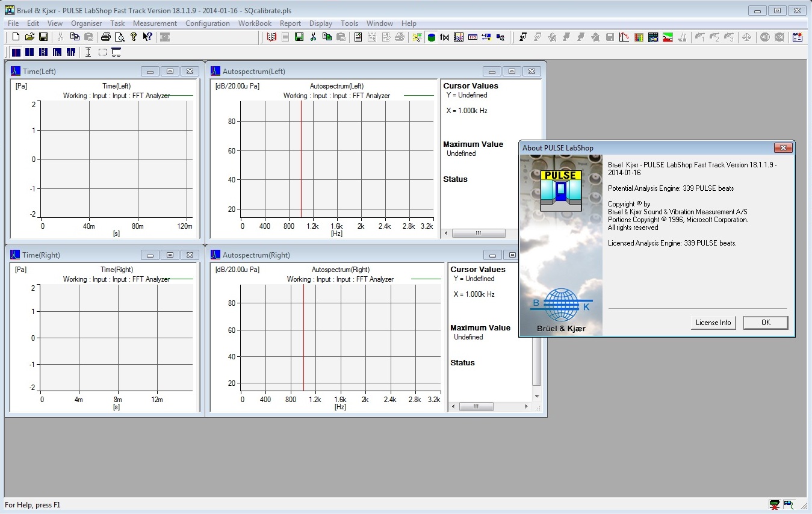Viewport: 812px width, 514px height.
Task: Choose the fifth window layout icon
Action: [x=71, y=52]
